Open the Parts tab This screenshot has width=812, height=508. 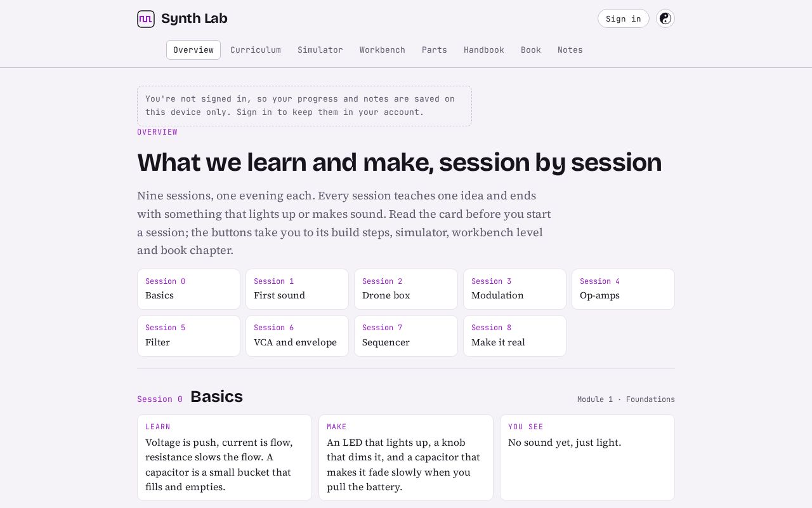435,50
